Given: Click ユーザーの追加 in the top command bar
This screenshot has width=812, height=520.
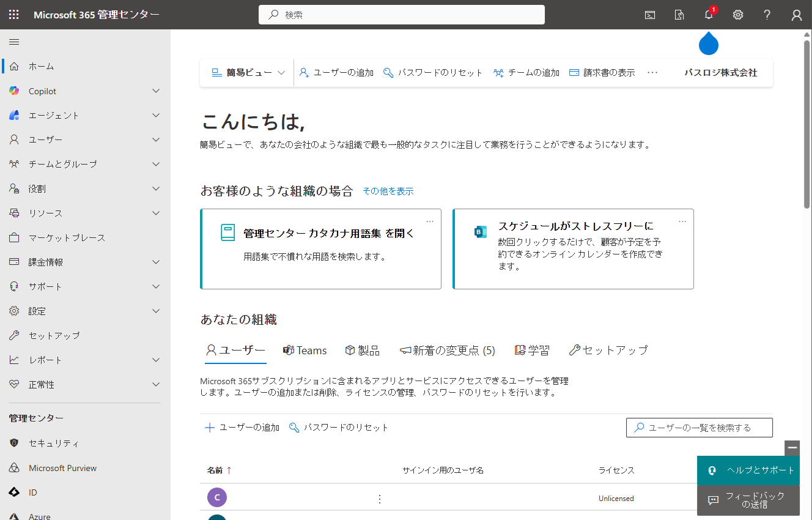Looking at the screenshot, I should click(x=336, y=73).
